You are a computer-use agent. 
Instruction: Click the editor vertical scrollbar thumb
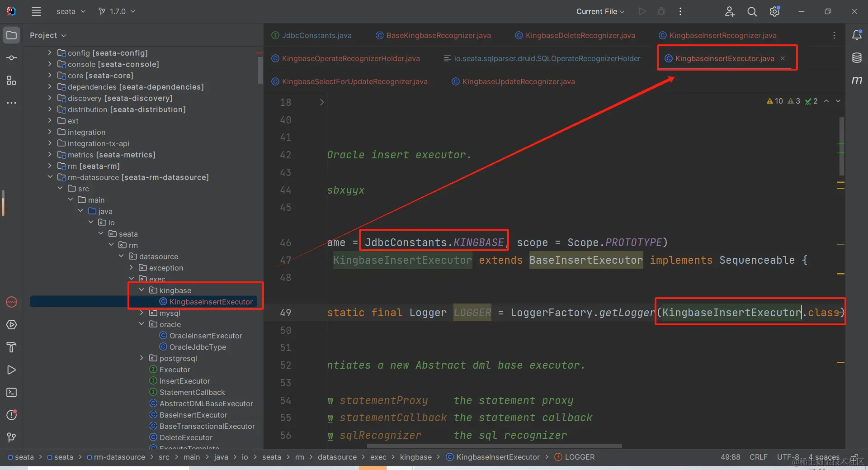tap(841, 146)
